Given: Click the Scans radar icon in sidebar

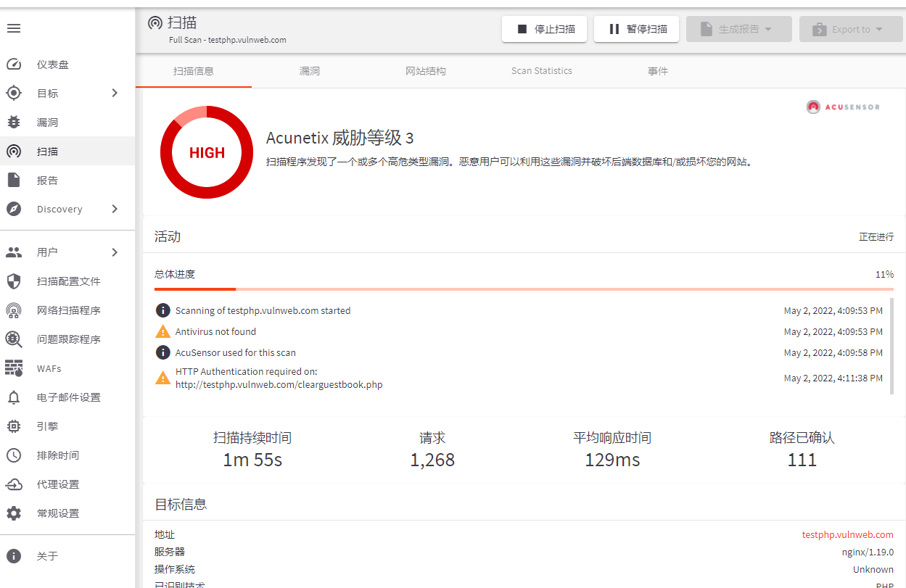Looking at the screenshot, I should [14, 151].
